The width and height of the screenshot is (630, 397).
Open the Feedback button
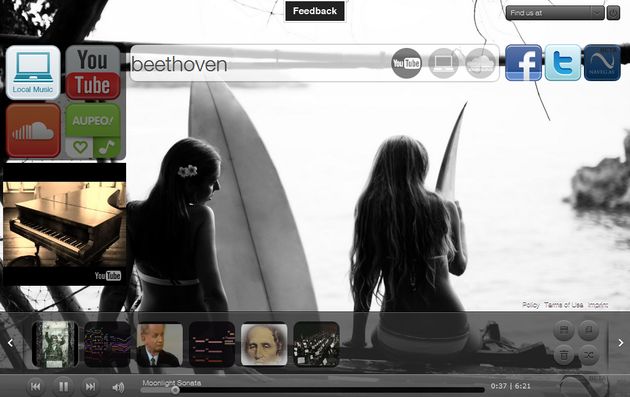point(315,11)
